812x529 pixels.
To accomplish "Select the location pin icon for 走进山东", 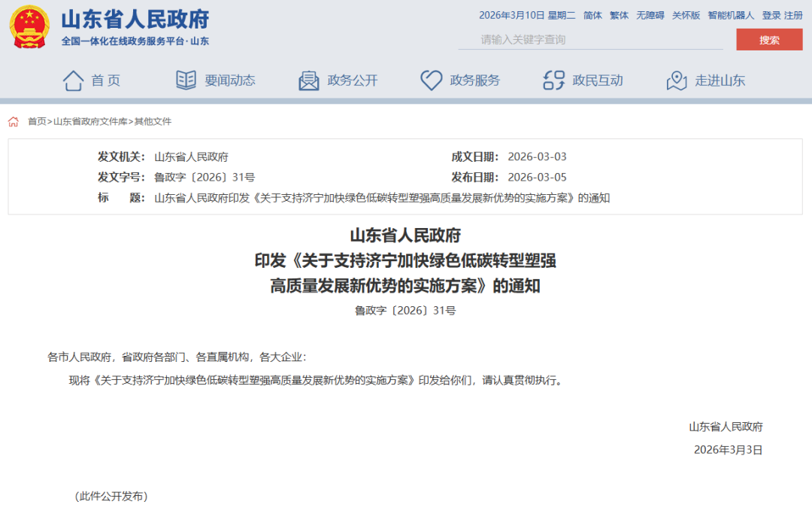I will (x=677, y=79).
